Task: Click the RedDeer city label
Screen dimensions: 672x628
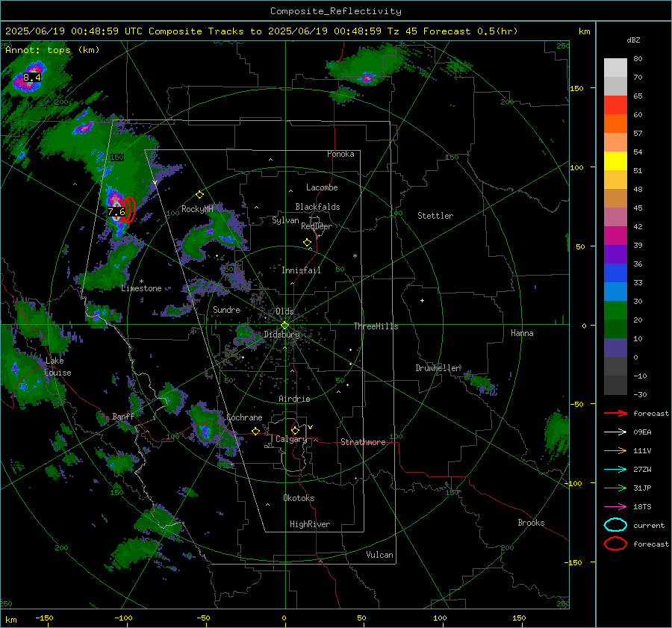Action: pos(317,226)
